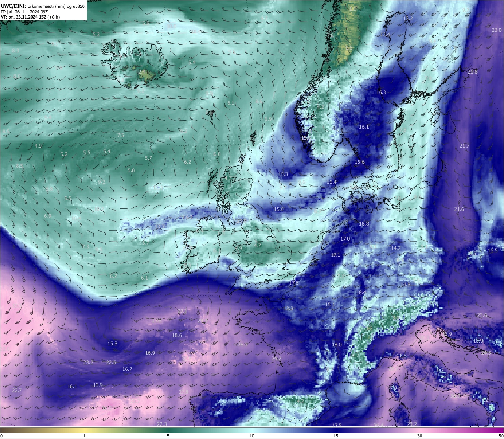Click the 22.5 value label
Screen dimensions: 504x439
(x=111, y=362)
